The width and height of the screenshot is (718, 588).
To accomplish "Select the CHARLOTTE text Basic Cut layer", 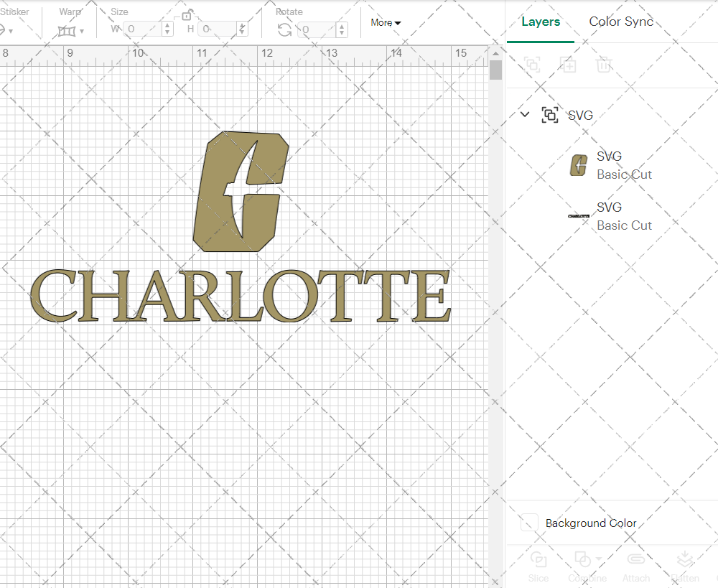I will [x=625, y=216].
